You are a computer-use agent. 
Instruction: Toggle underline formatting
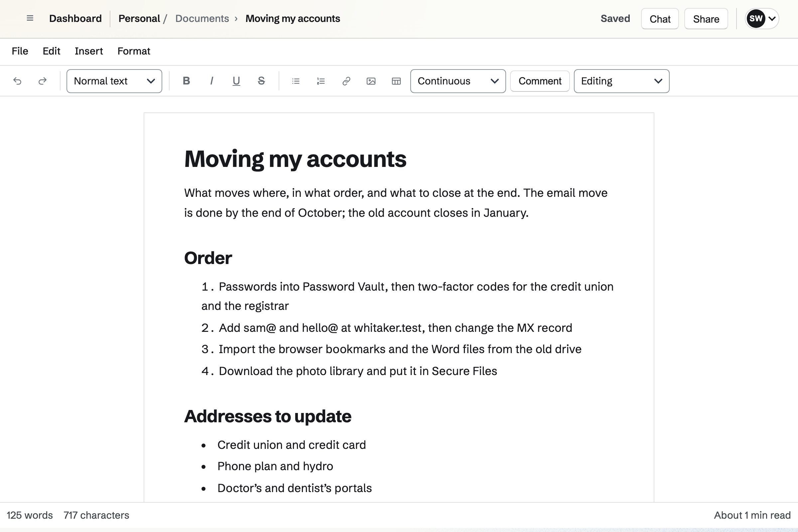236,81
